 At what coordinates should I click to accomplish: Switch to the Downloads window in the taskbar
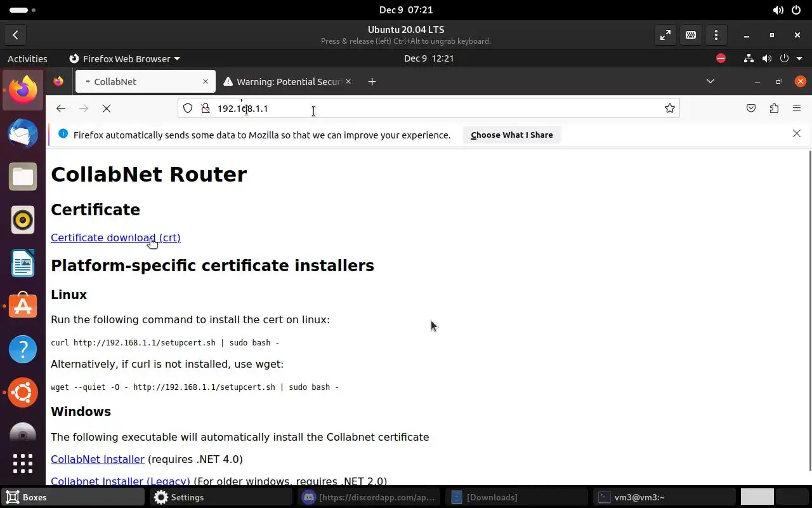coord(517,497)
